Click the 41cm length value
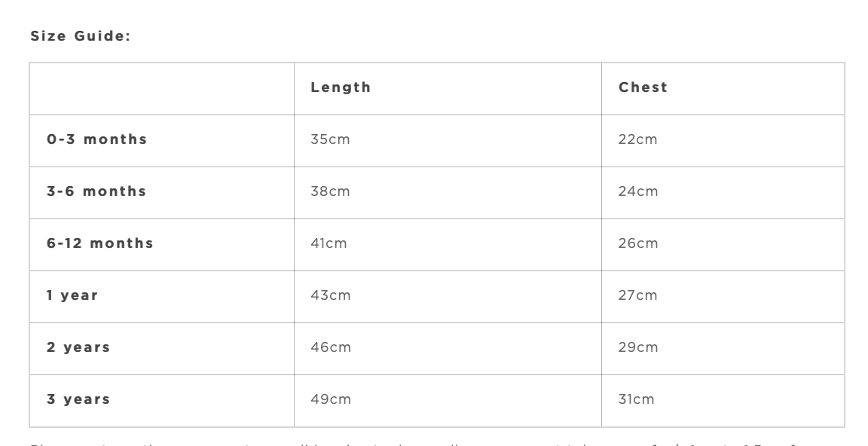This screenshot has width=868, height=446. click(x=329, y=243)
